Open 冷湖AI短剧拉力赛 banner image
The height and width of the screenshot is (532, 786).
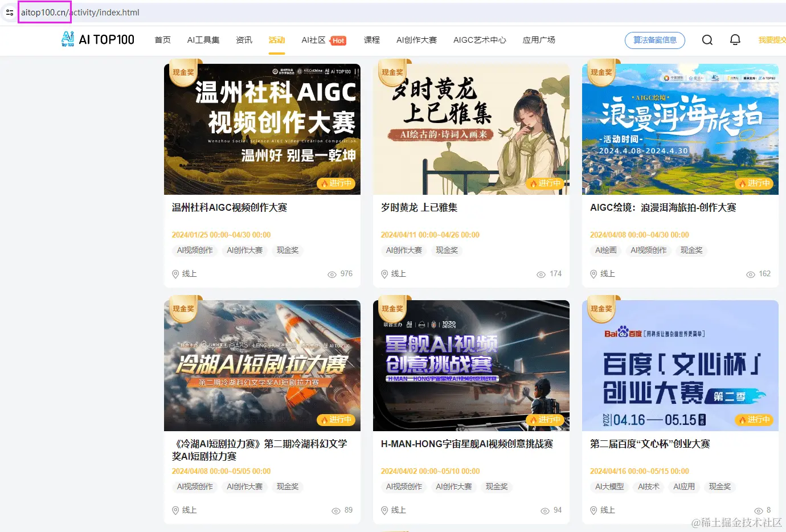point(262,366)
